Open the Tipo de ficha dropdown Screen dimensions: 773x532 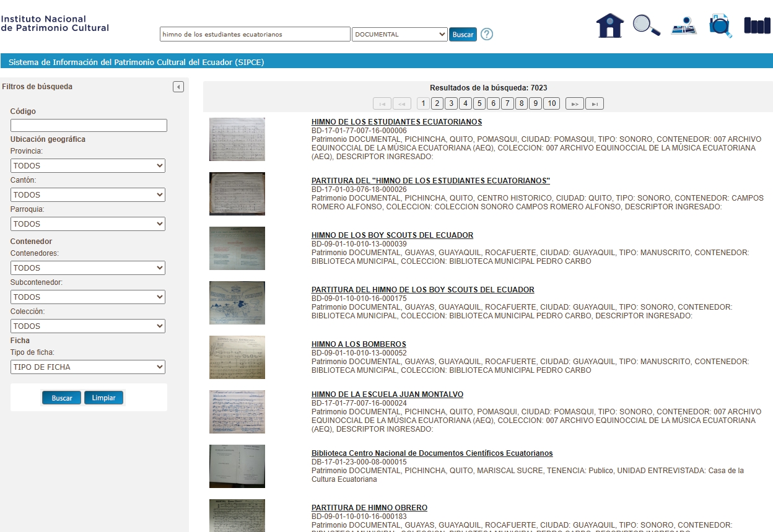point(88,367)
